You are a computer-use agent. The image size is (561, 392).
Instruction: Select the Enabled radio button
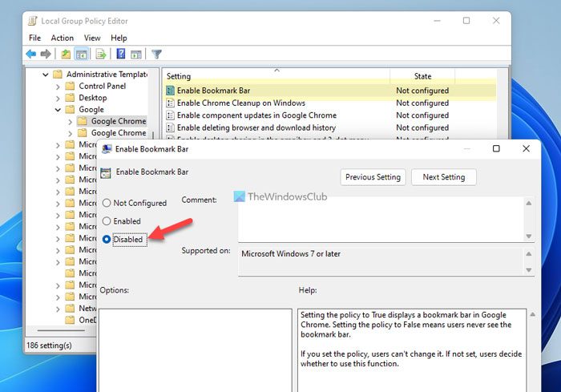(107, 221)
